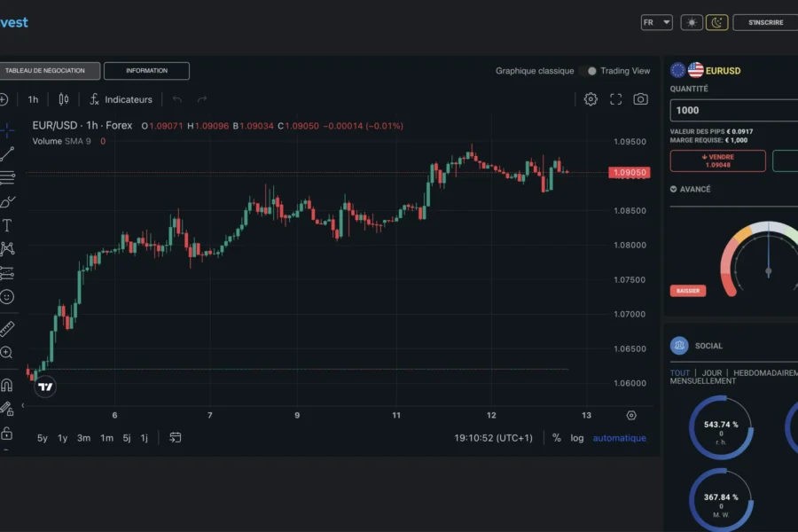This screenshot has height=532, width=798.
Task: Open trader with 543.74 % performance
Action: 721,428
